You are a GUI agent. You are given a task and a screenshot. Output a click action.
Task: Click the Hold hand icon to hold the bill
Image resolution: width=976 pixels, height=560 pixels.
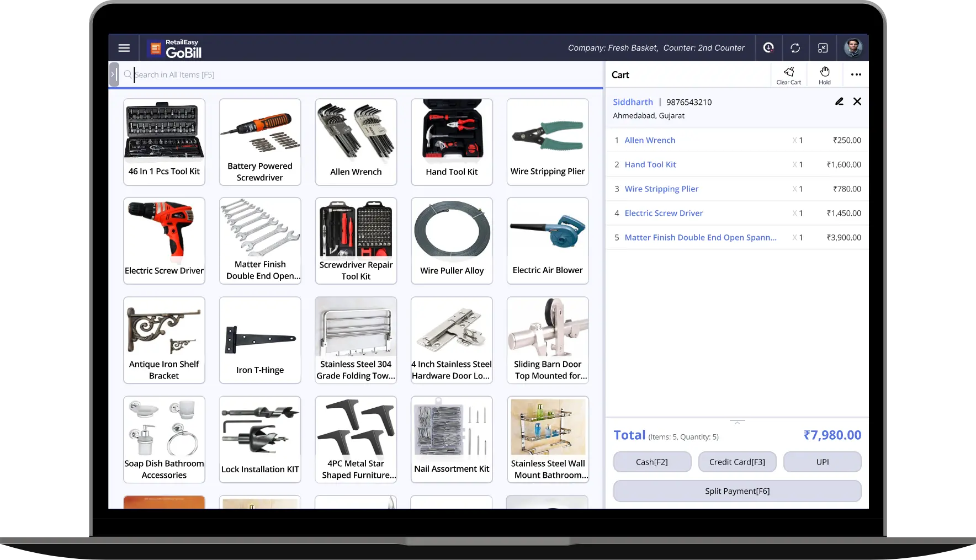coord(824,72)
